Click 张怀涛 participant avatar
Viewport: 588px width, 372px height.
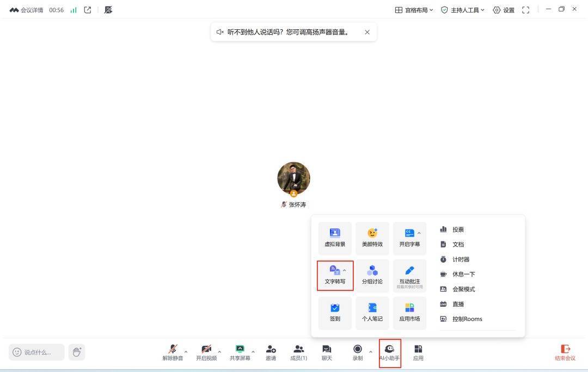click(x=293, y=179)
